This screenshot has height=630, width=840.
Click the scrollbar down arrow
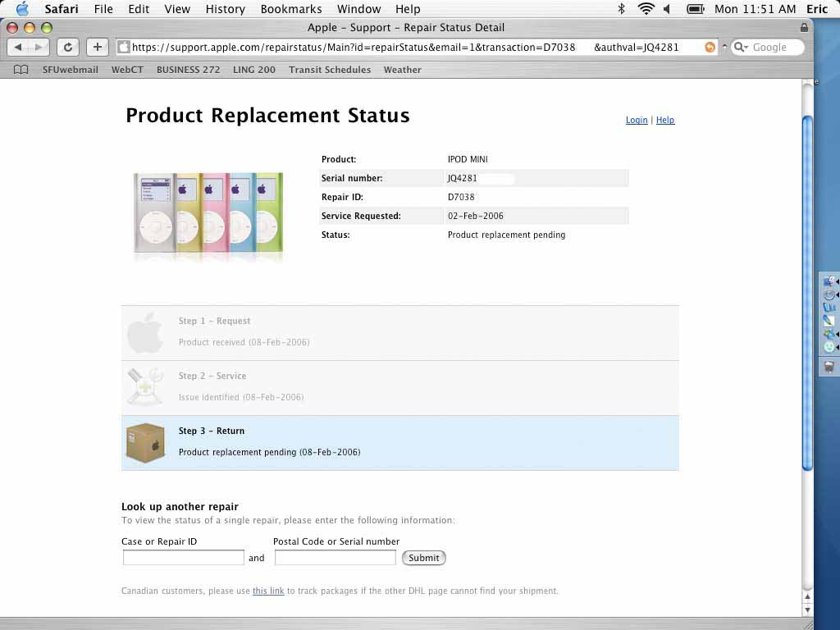click(x=807, y=609)
